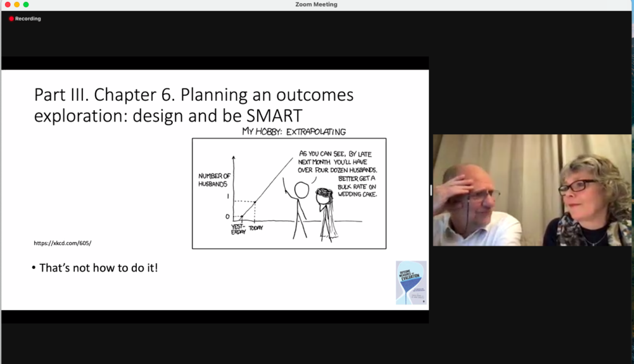Open the xkcd.com/605 link on slide
The width and height of the screenshot is (634, 364).
coord(63,243)
